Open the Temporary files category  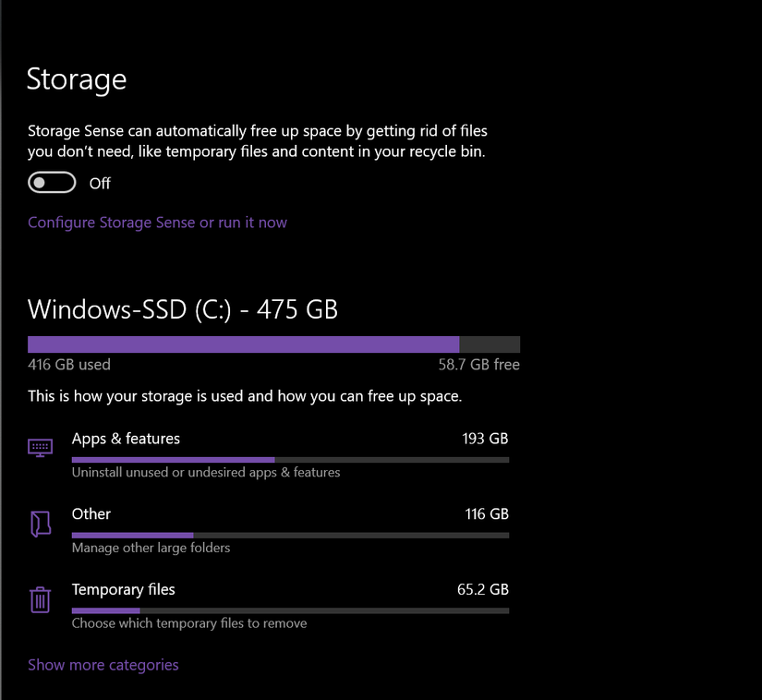[x=123, y=589]
